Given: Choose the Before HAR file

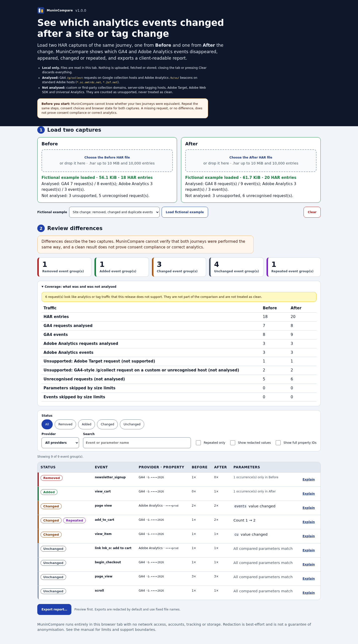Looking at the screenshot, I should pyautogui.click(x=107, y=161).
